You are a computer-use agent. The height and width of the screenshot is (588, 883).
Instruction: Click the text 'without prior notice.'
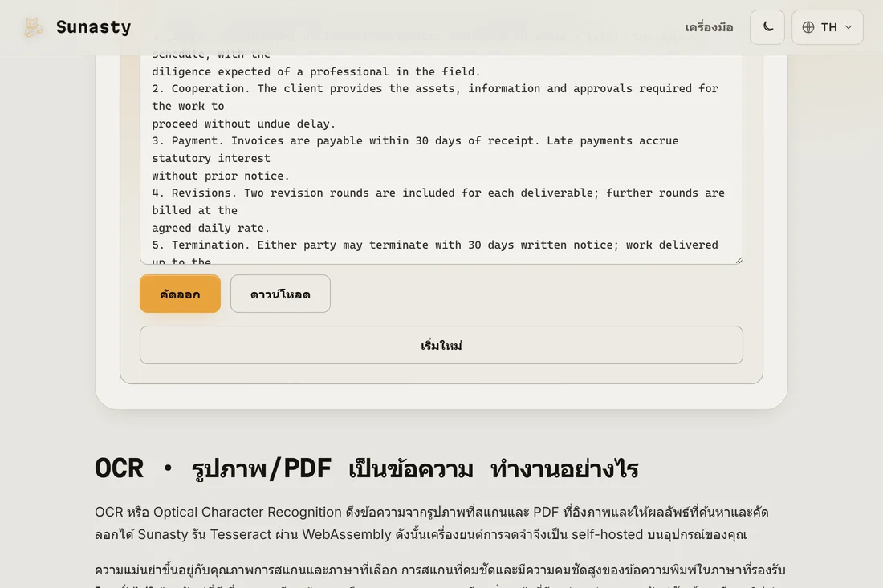click(x=221, y=176)
